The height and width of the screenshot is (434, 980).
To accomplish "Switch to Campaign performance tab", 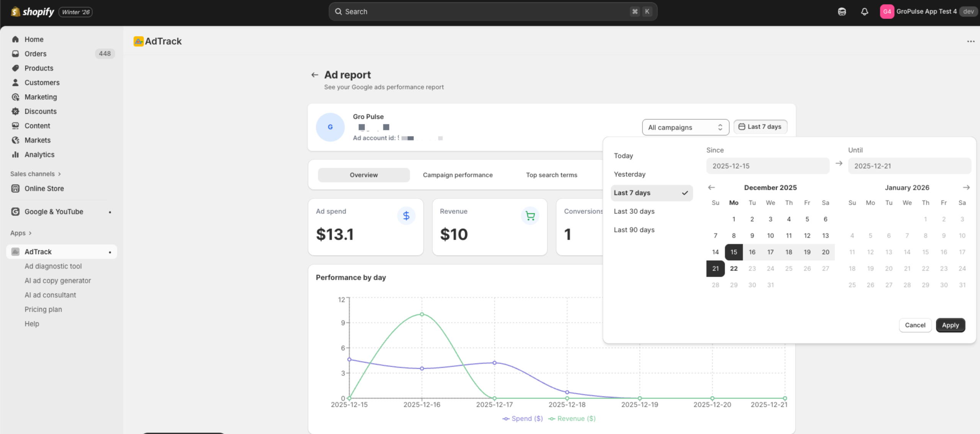I will (457, 175).
